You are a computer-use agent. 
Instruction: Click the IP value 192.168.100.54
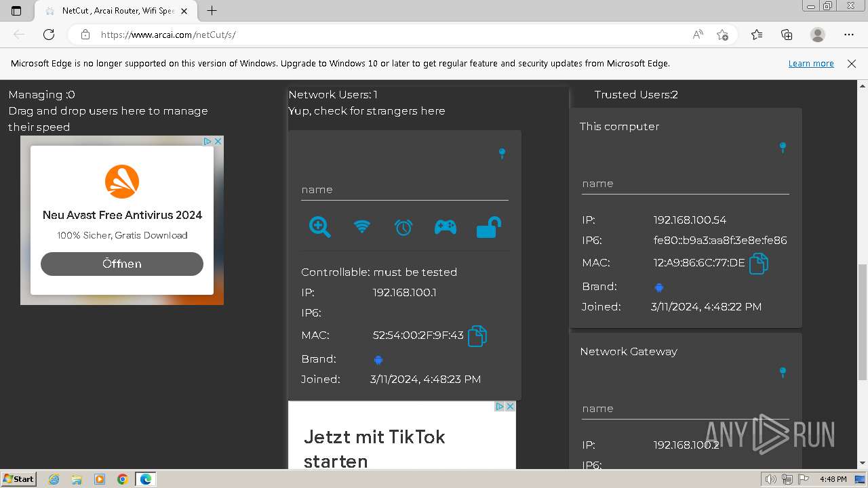tap(690, 220)
